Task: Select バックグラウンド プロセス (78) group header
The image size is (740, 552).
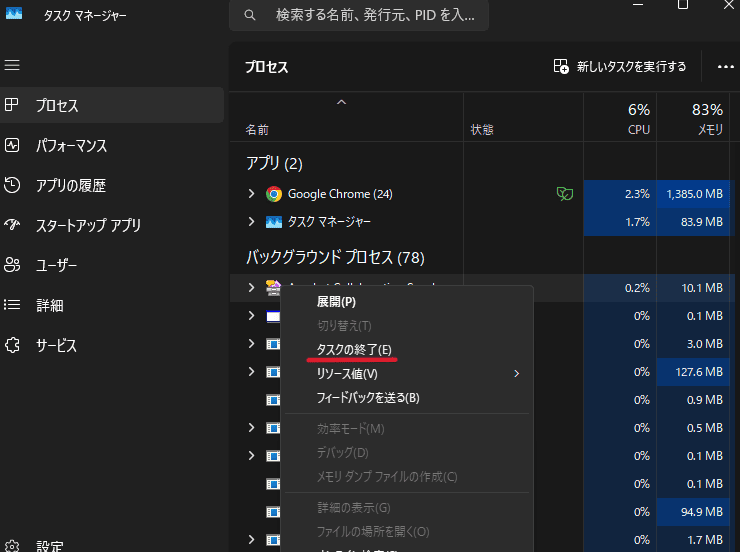Action: point(335,258)
